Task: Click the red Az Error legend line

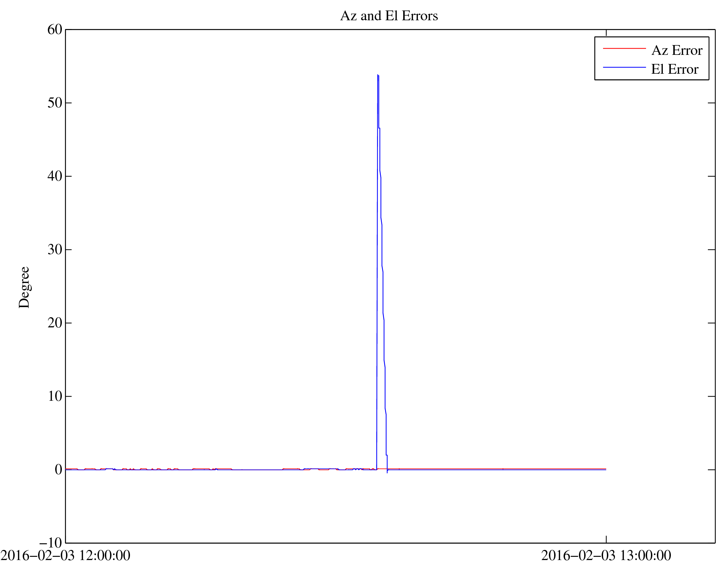Action: [624, 49]
